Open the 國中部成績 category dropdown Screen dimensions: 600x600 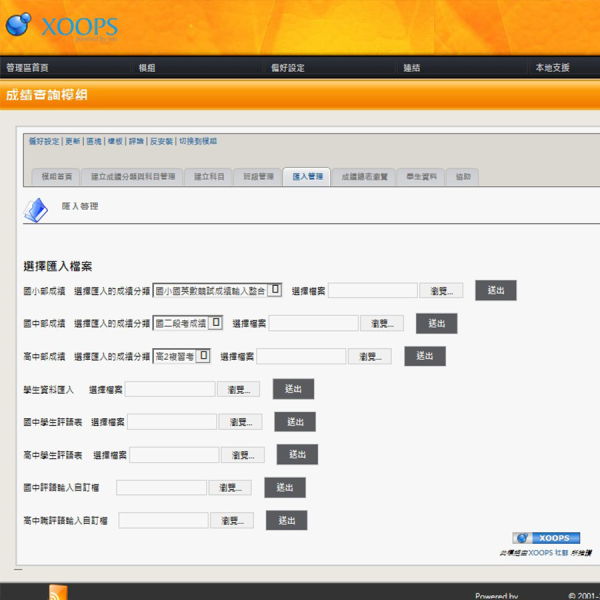click(188, 323)
